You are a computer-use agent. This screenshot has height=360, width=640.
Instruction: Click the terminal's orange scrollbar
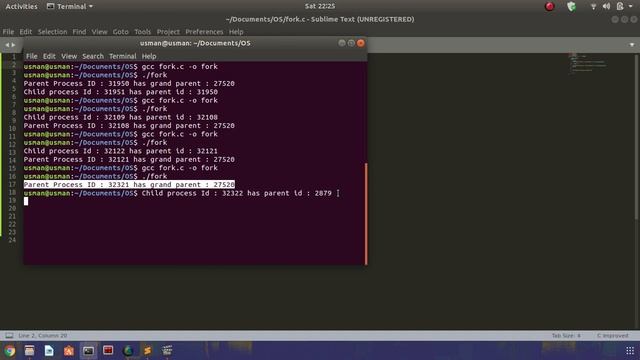point(366,214)
